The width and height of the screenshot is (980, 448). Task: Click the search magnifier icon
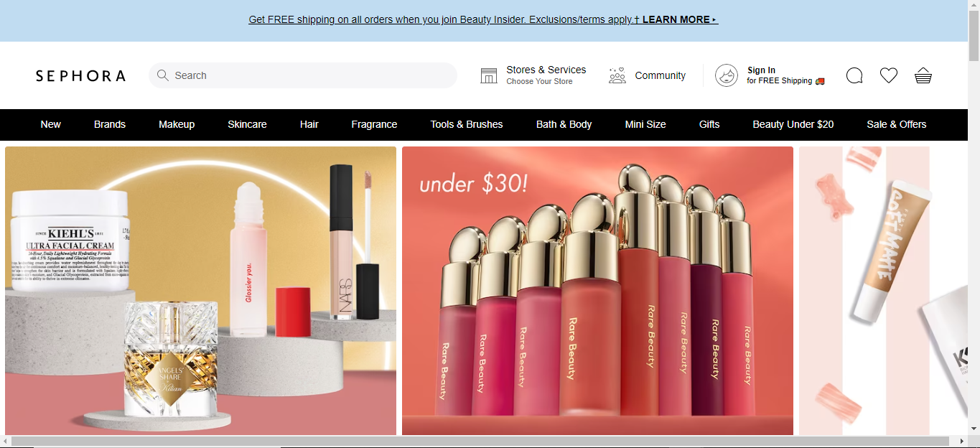tap(163, 75)
